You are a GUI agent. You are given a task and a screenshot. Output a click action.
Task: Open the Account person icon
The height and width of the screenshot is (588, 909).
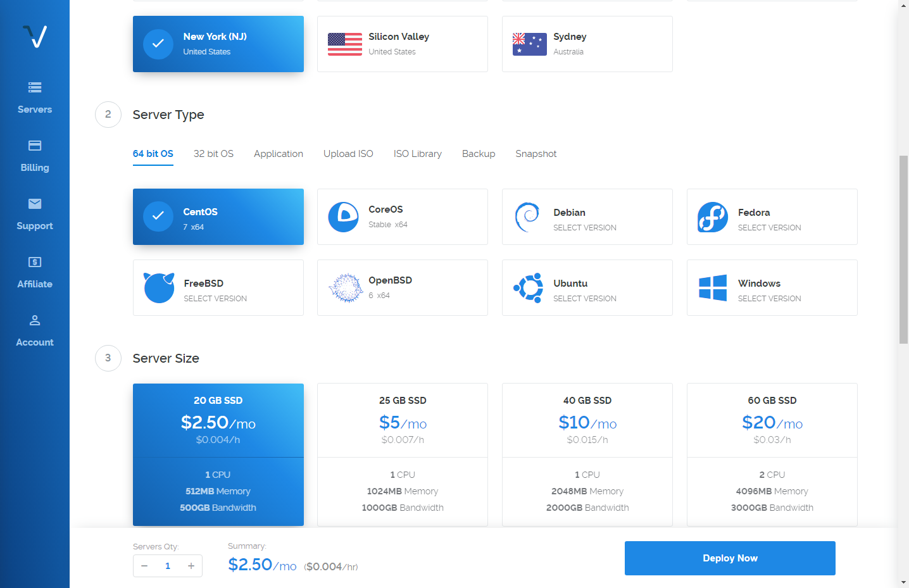tap(35, 320)
